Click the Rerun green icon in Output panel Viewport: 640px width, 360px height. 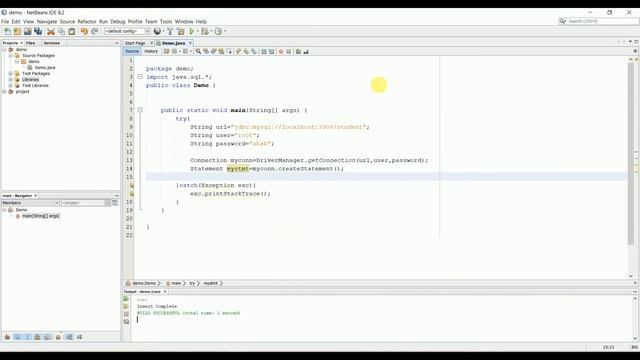[x=126, y=299]
